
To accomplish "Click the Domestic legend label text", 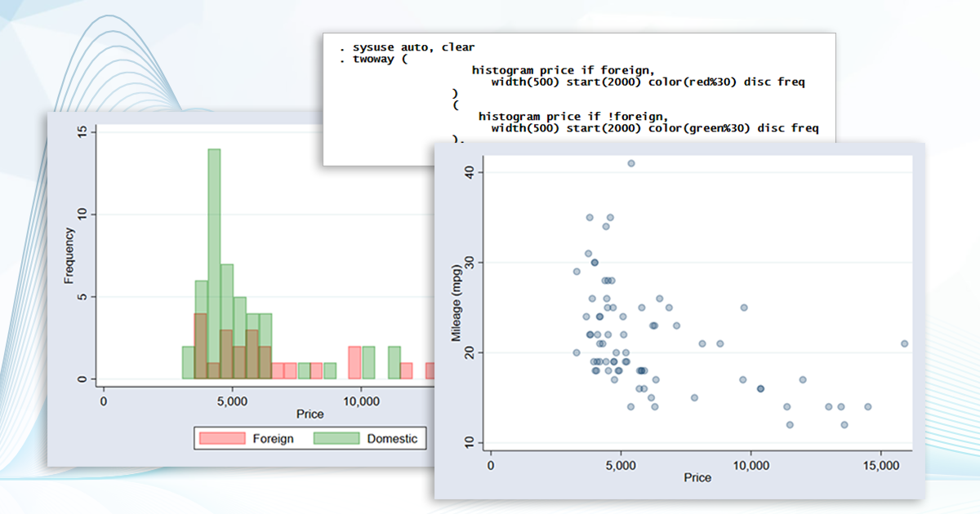I will tap(392, 439).
